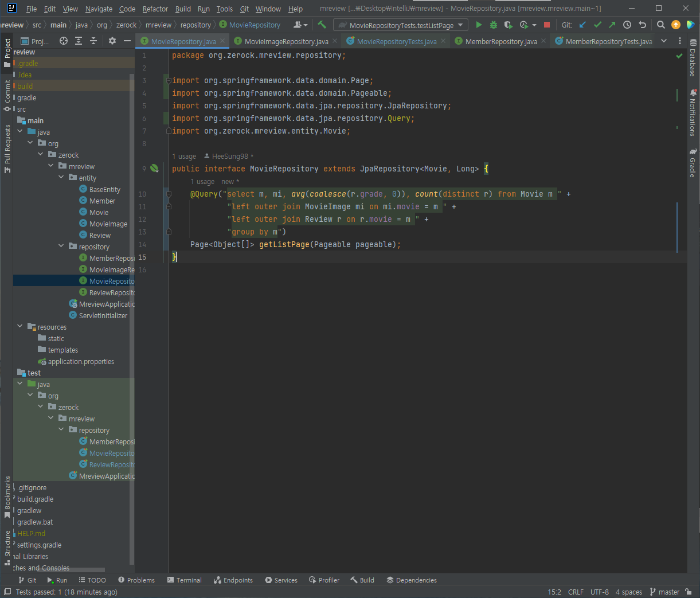Open the Project view selector dropdown

36,41
